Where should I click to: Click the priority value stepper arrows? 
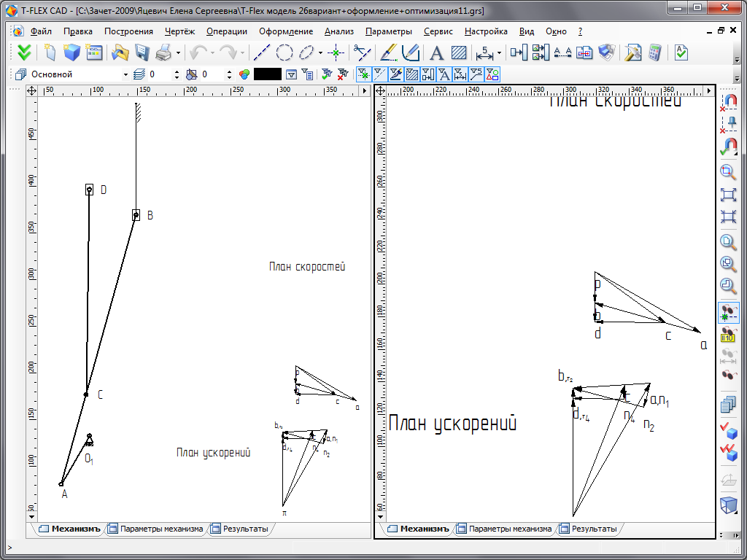click(x=230, y=75)
